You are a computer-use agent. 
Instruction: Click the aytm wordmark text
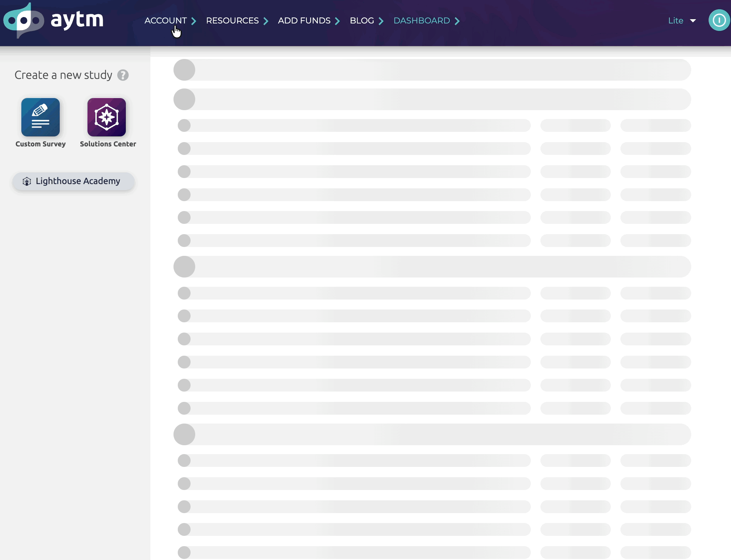(x=77, y=20)
